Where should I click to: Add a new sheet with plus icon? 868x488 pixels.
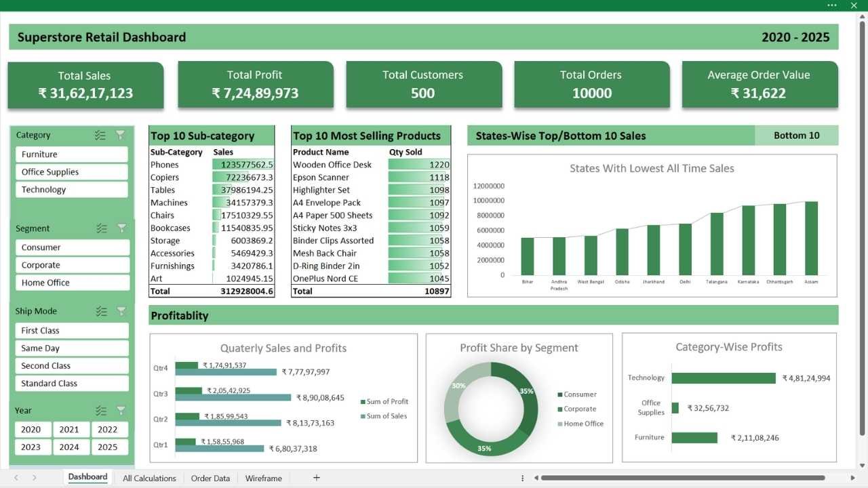point(316,478)
